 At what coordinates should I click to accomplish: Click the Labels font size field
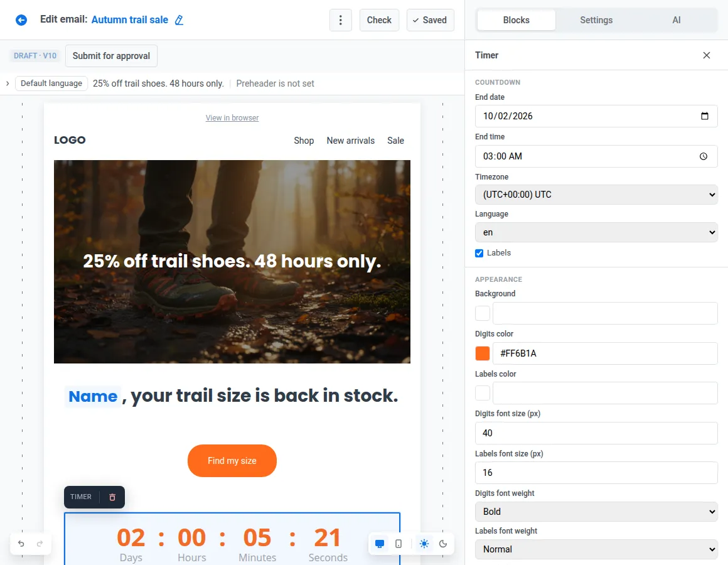click(x=596, y=473)
